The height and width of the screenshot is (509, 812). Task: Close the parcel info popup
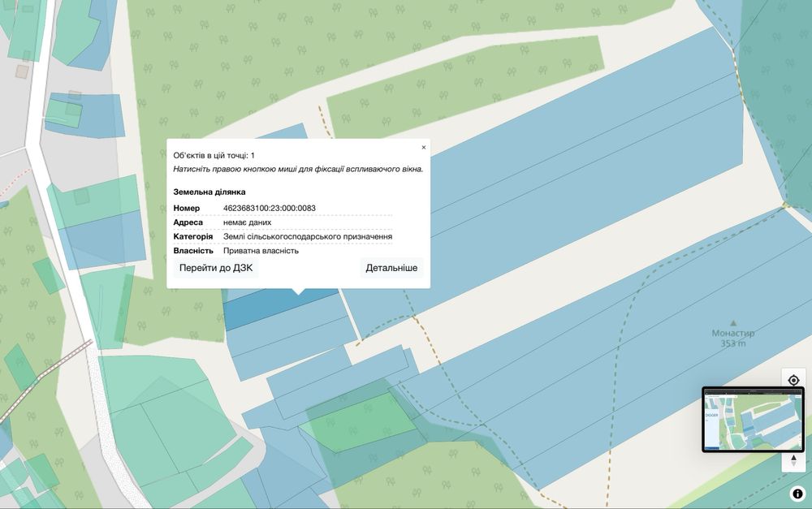click(x=424, y=148)
